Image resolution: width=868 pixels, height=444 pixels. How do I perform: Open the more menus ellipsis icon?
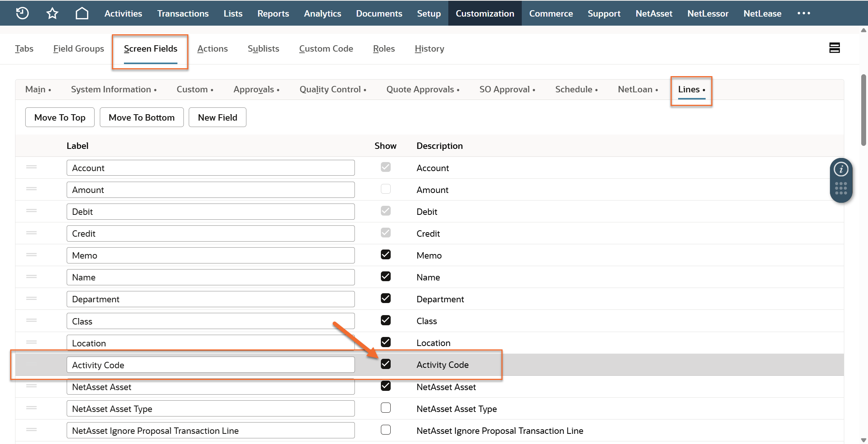point(803,13)
